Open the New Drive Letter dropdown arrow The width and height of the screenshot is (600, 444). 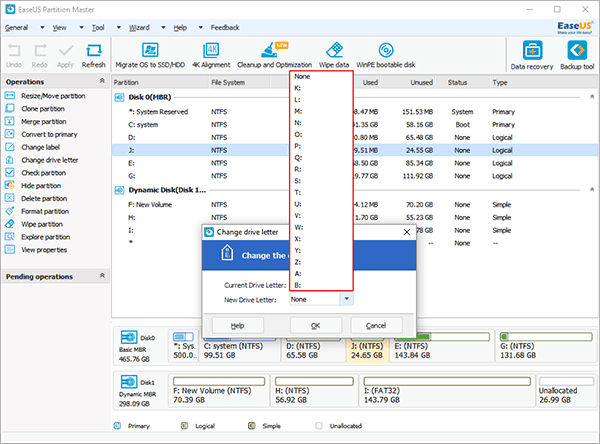(x=346, y=299)
